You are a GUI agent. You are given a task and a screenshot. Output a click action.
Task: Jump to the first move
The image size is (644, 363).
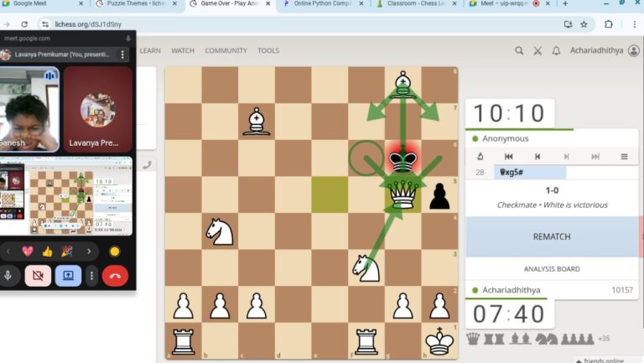pyautogui.click(x=508, y=156)
